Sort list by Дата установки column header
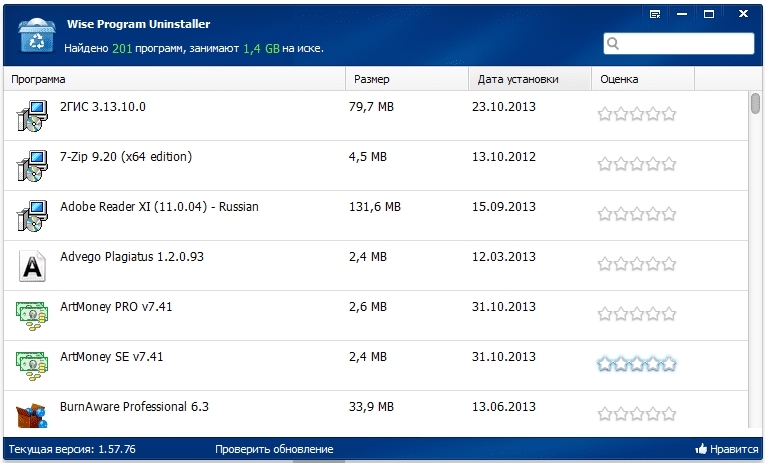 pos(530,79)
